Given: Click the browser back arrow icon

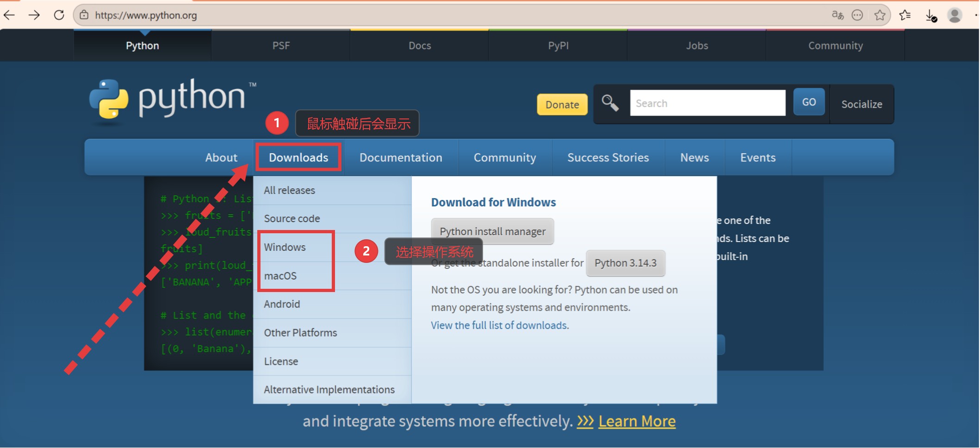Looking at the screenshot, I should 10,15.
